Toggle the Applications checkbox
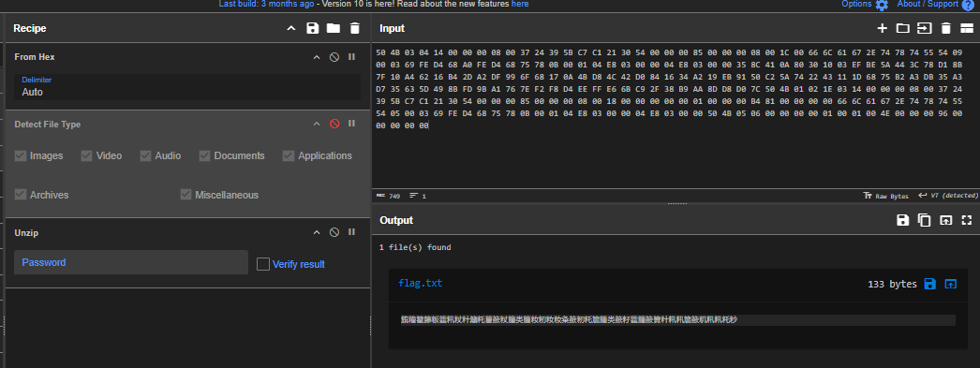 pyautogui.click(x=289, y=155)
